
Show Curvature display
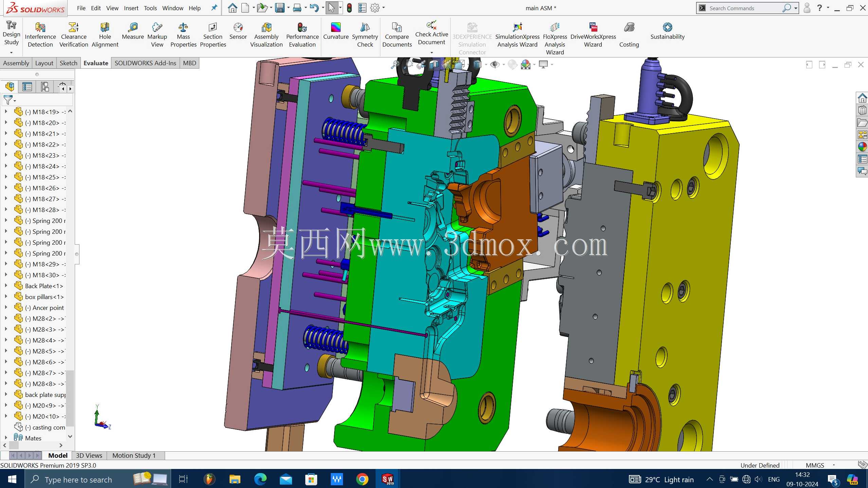pyautogui.click(x=336, y=32)
